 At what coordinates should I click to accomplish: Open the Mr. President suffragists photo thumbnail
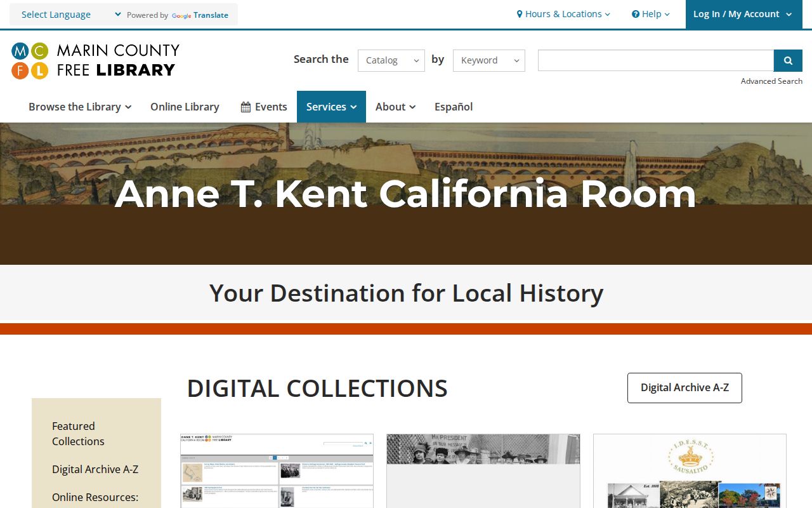click(483, 471)
